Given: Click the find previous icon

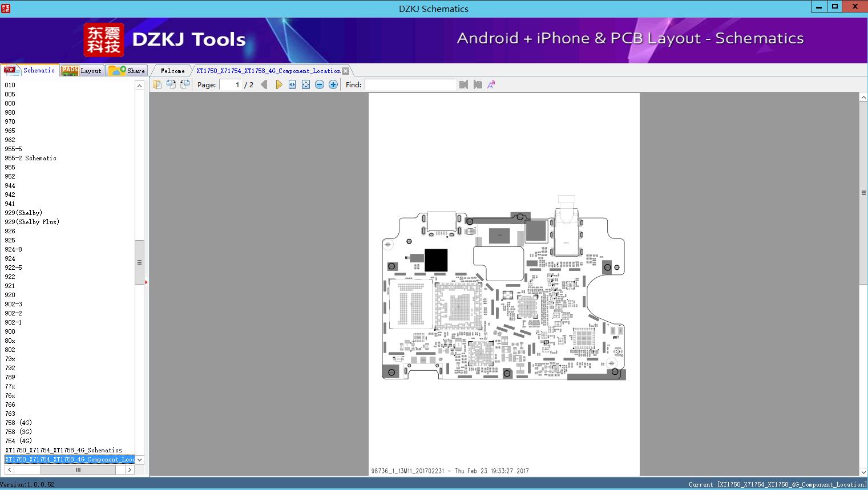Looking at the screenshot, I should [463, 84].
